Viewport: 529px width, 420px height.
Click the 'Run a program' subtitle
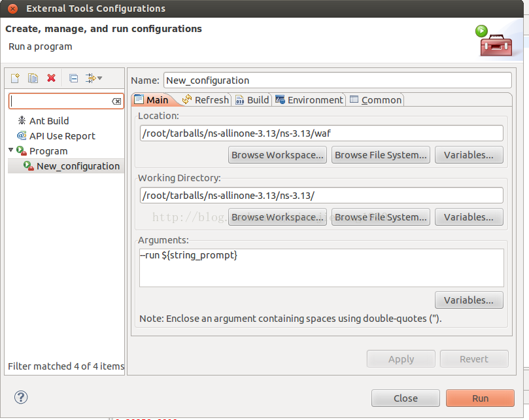40,46
